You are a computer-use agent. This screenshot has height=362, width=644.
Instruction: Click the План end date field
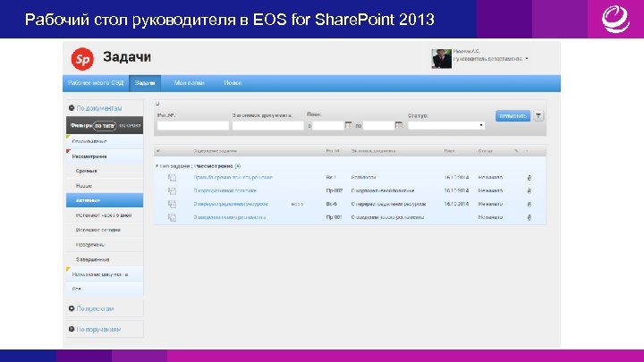pos(378,126)
